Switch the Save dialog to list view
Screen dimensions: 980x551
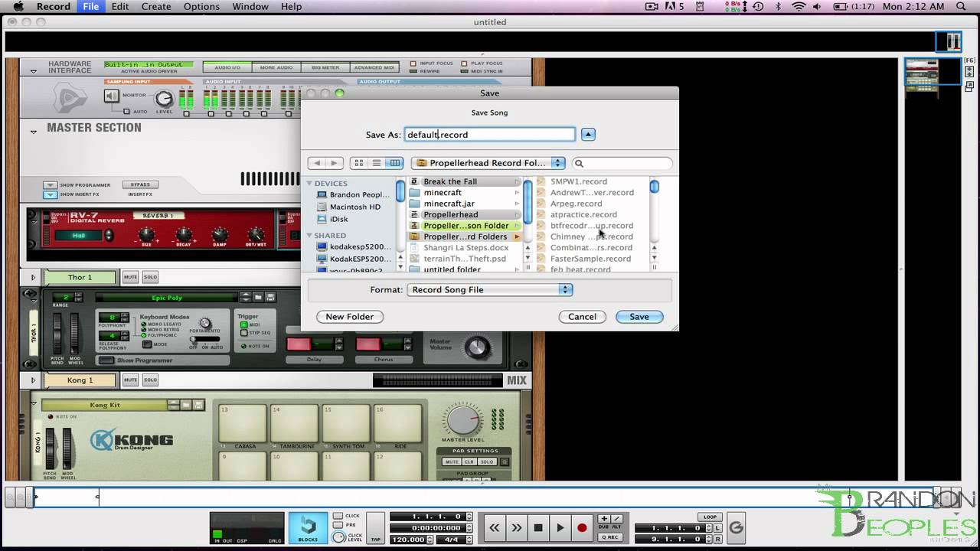point(376,163)
